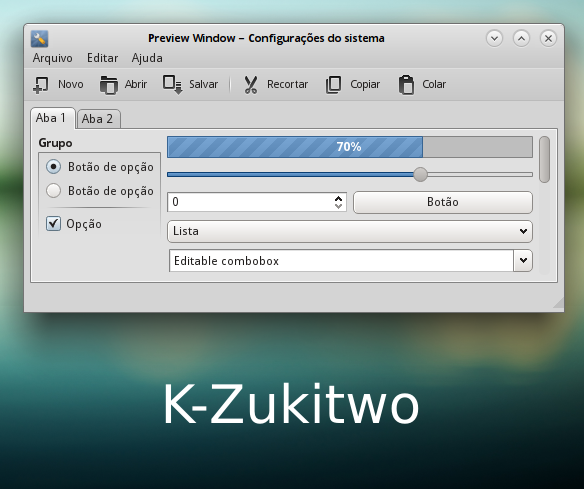Click the Editable combobox text field
This screenshot has width=584, height=489.
coord(342,261)
